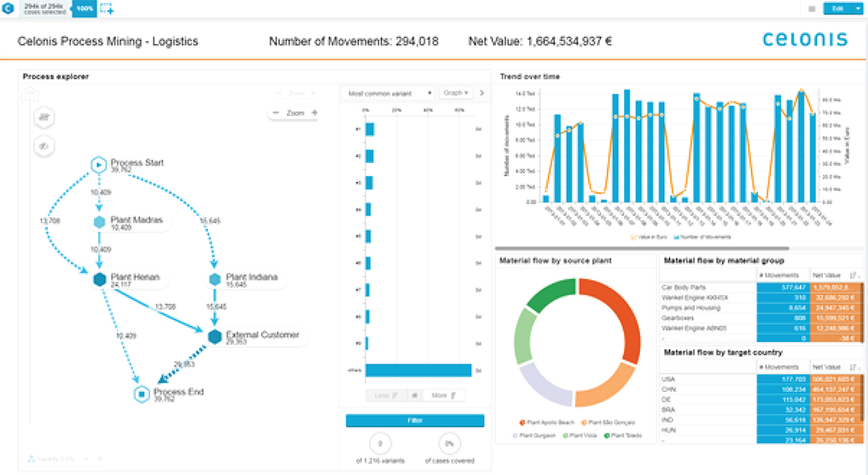Open the Graph dropdown in variant panel
Screen dimensions: 868x475
[454, 93]
